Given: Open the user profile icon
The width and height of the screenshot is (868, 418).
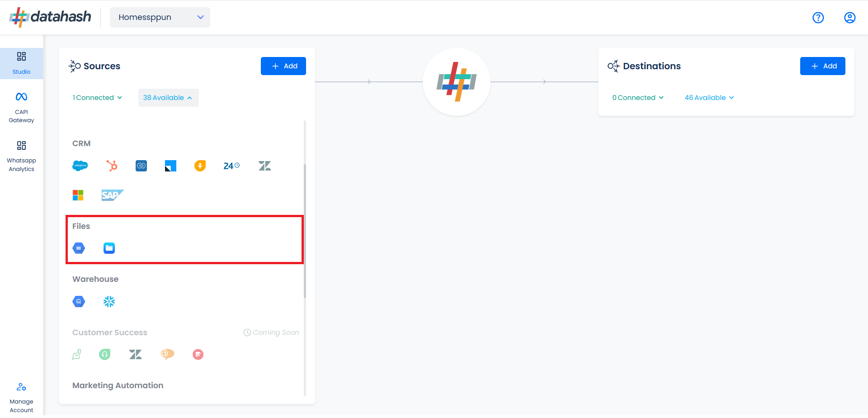Looking at the screenshot, I should tap(849, 18).
